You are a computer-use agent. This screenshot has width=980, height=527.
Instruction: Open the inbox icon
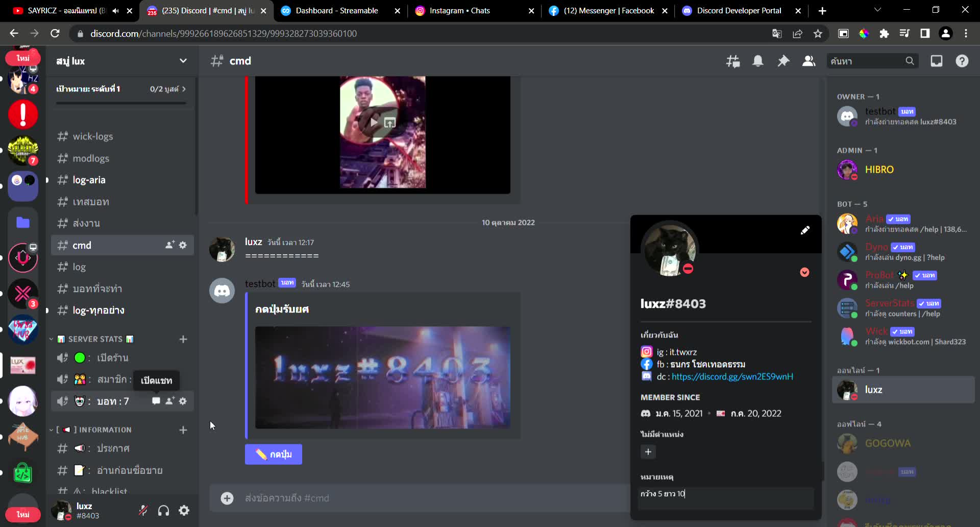[937, 61]
